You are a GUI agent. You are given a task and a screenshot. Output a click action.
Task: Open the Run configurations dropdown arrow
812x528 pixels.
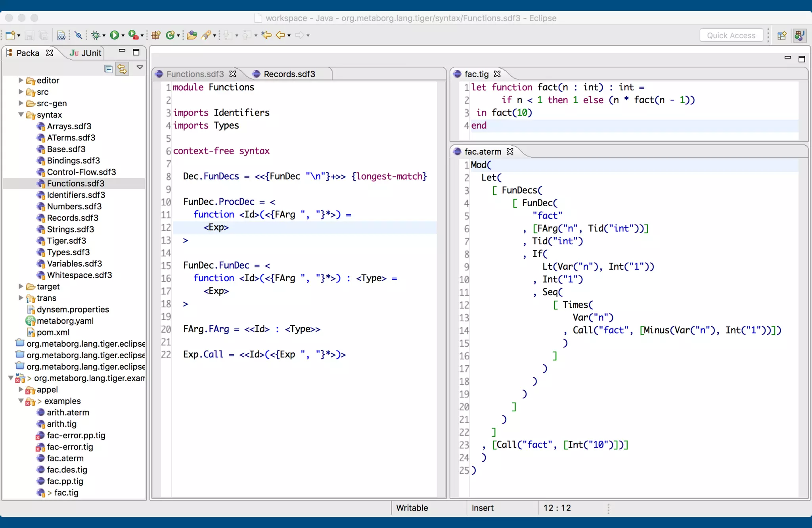click(x=123, y=36)
